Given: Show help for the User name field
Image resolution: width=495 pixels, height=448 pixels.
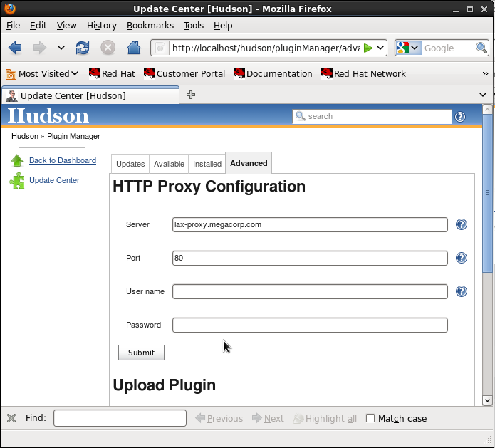Looking at the screenshot, I should click(x=462, y=291).
